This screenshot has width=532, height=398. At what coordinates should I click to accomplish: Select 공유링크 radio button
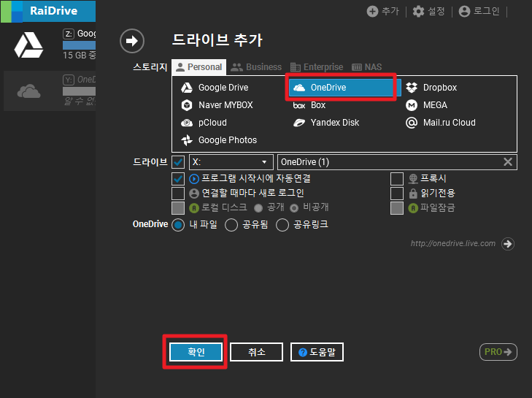[x=282, y=225]
